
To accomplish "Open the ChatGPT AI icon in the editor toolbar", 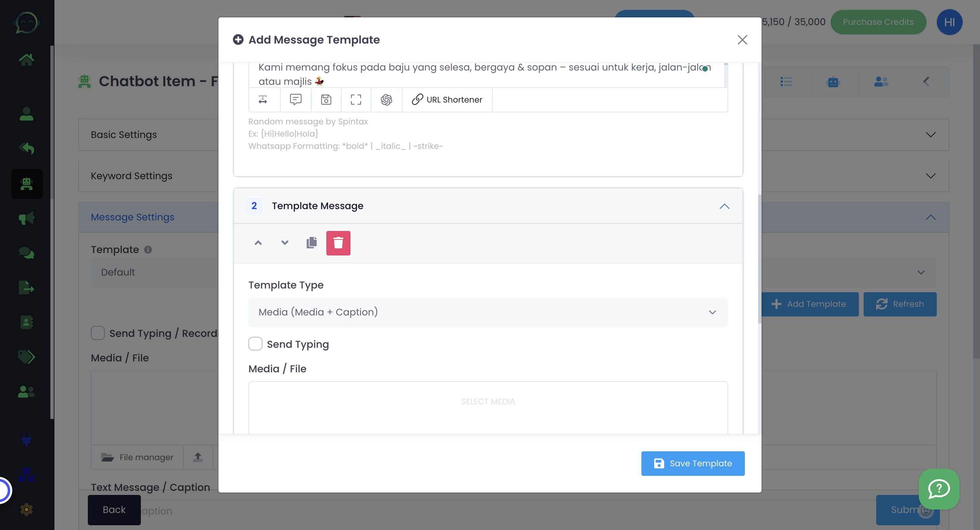I will coord(386,100).
